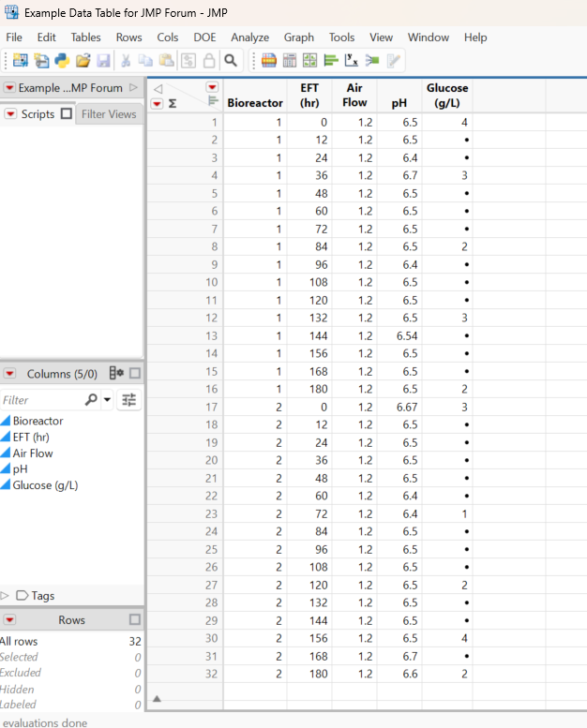This screenshot has height=728, width=587.
Task: Click the EFT (hr) column header
Action: (309, 96)
